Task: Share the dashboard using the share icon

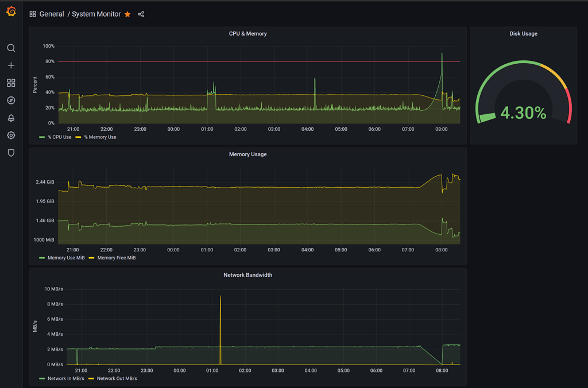Action: [x=141, y=14]
